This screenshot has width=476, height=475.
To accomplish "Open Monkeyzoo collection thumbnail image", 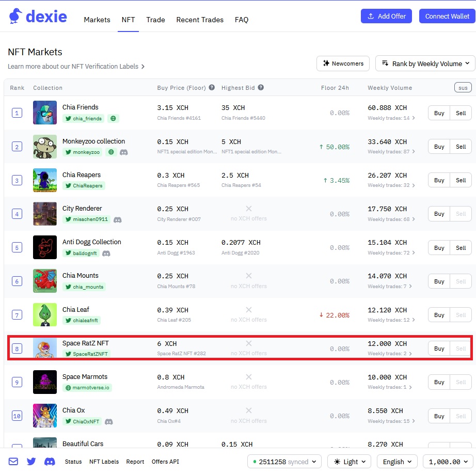I will coord(44,146).
